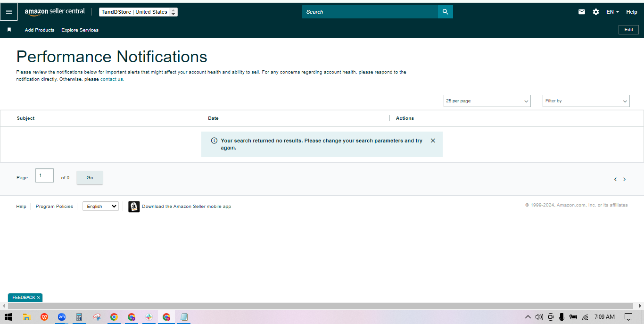The image size is (644, 324).
Task: Click the magnifying glass search button
Action: click(446, 12)
